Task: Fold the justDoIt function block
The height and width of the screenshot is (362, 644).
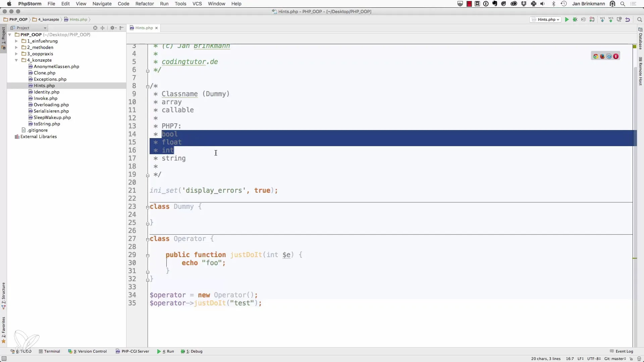Action: [x=148, y=255]
